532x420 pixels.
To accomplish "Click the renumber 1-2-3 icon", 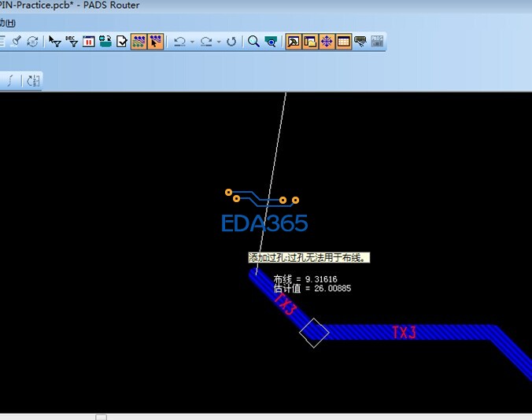I will click(x=33, y=81).
